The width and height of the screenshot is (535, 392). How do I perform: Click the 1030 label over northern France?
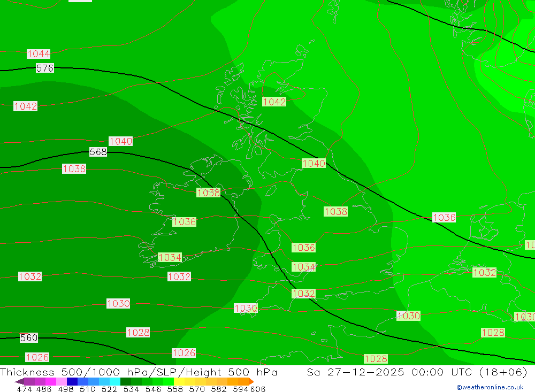pos(408,316)
